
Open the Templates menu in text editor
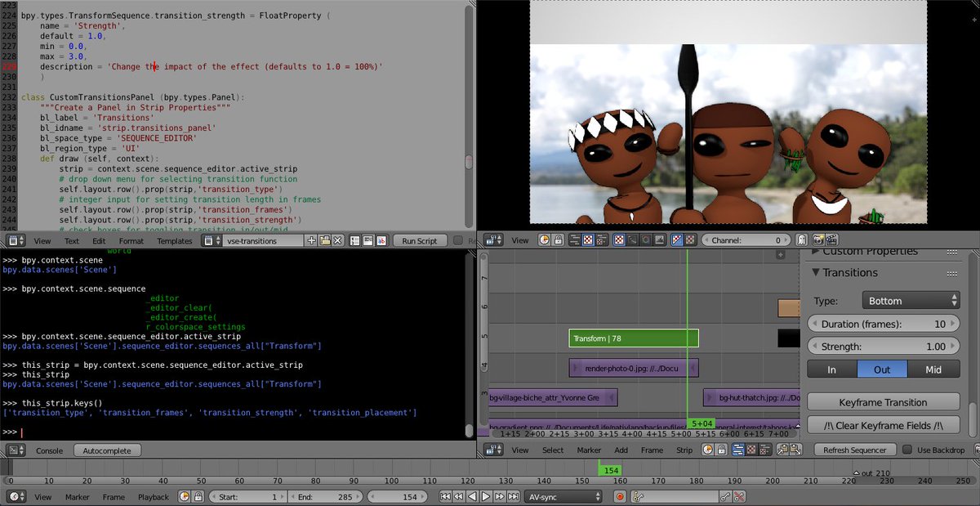pyautogui.click(x=175, y=241)
